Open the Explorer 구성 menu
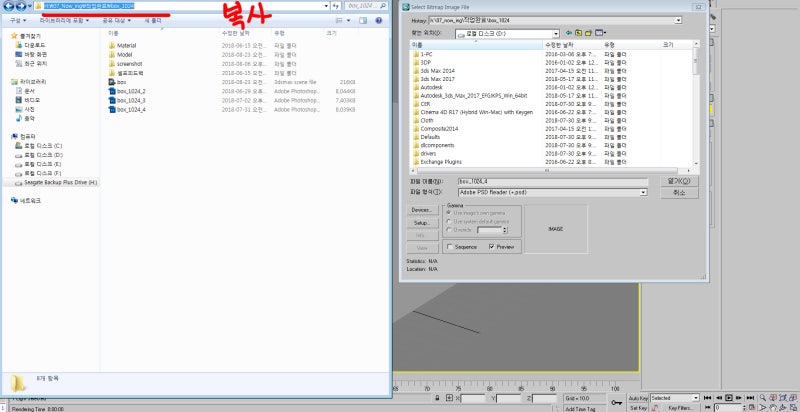This screenshot has width=800, height=412. 18,21
